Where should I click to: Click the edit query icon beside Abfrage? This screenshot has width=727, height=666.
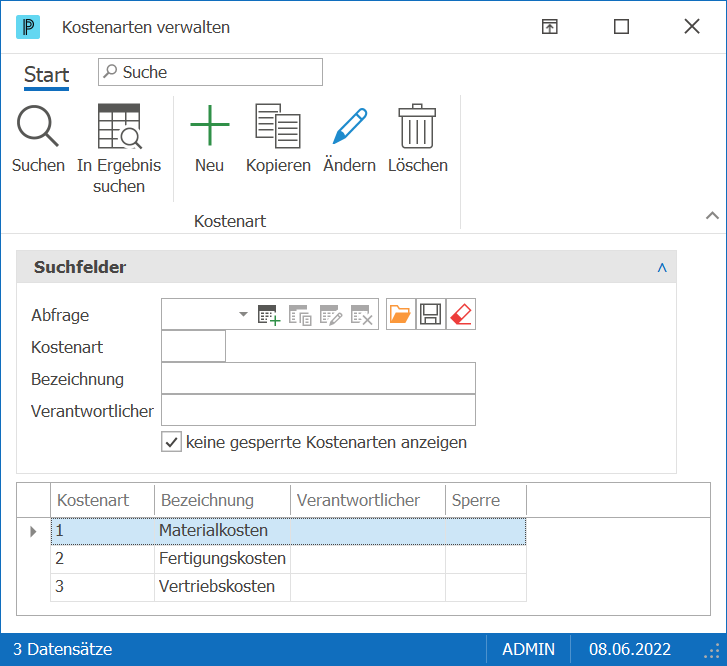pyautogui.click(x=331, y=315)
